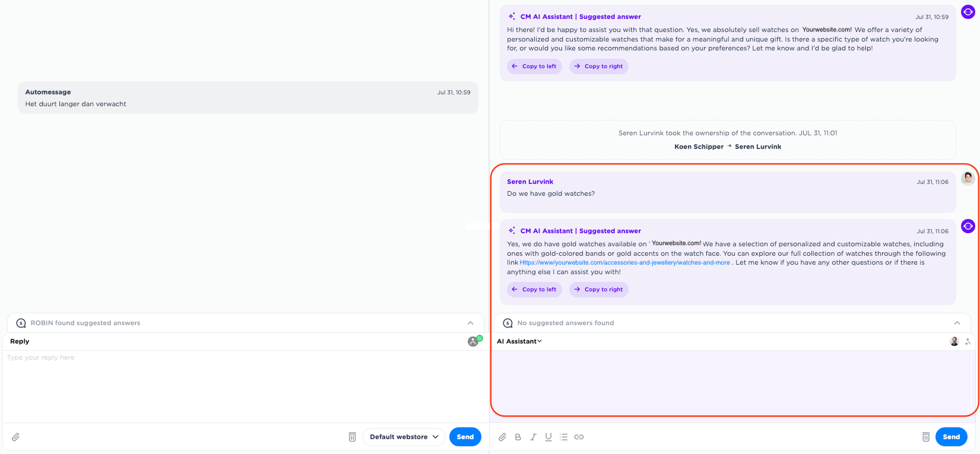Image resolution: width=980 pixels, height=454 pixels.
Task: Toggle underline formatting in the right editor
Action: click(548, 437)
